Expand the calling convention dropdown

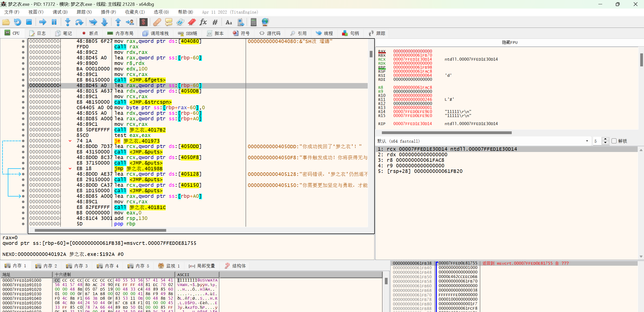click(587, 141)
